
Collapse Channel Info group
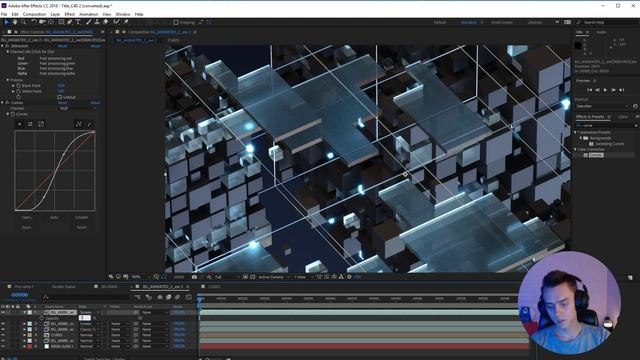(x=8, y=52)
